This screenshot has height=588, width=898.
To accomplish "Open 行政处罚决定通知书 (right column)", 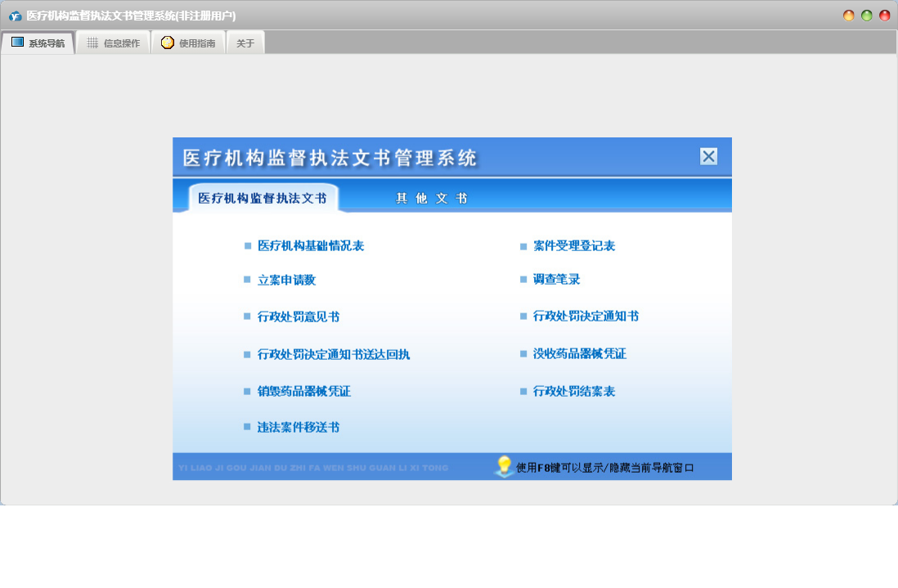I will click(586, 316).
